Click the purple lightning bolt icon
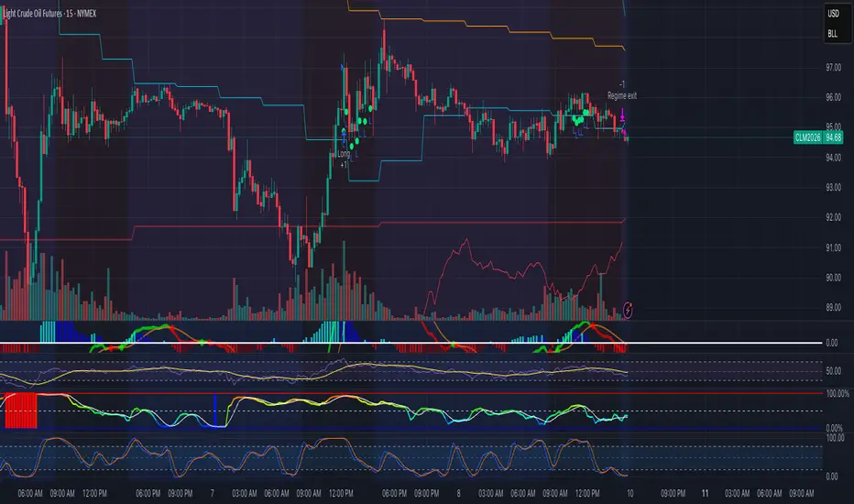The width and height of the screenshot is (854, 504). pyautogui.click(x=628, y=310)
